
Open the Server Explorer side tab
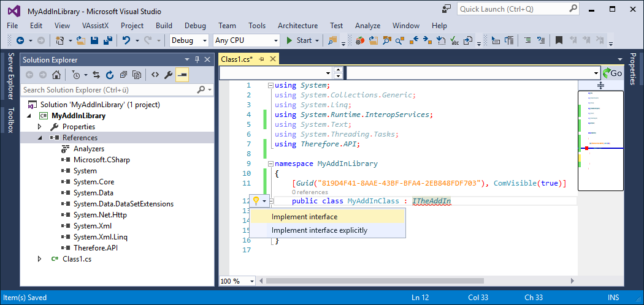(x=10, y=76)
